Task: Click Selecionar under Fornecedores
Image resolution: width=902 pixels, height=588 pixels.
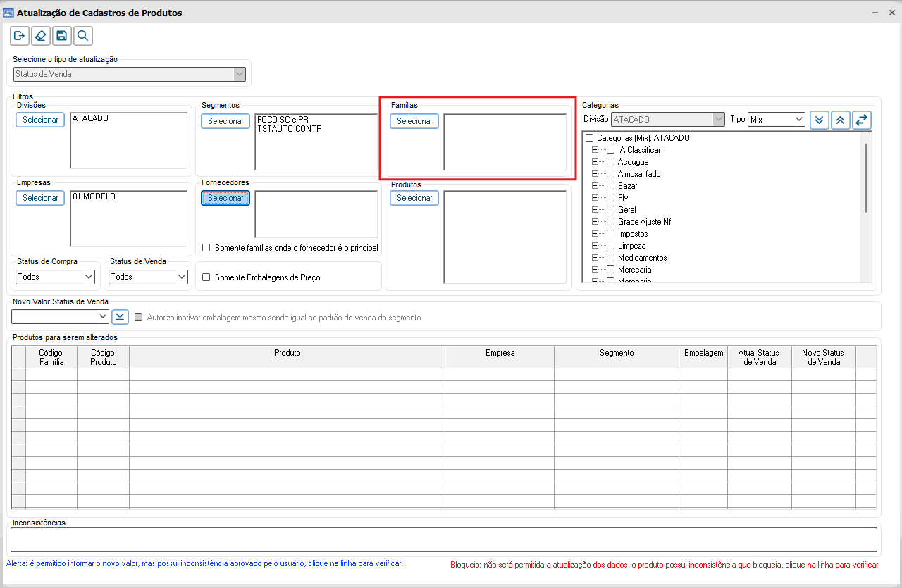Action: tap(225, 198)
